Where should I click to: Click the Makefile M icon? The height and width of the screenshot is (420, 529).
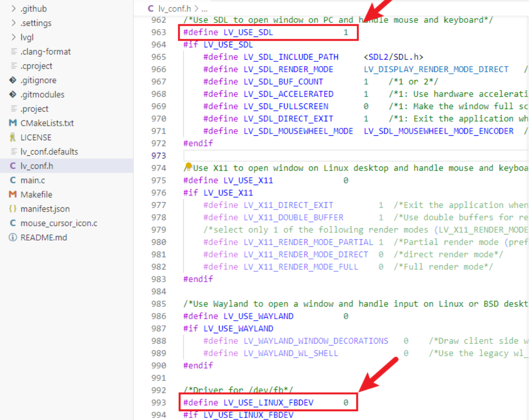pos(13,194)
